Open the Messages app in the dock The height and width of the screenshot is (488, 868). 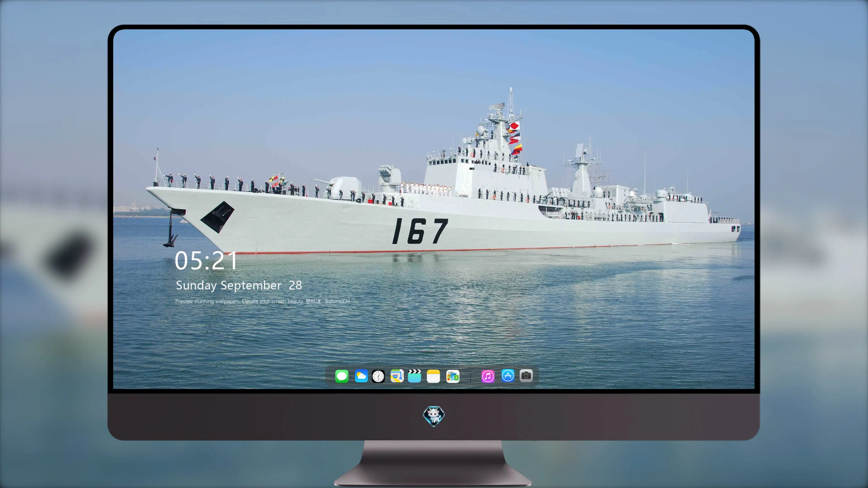click(x=342, y=376)
